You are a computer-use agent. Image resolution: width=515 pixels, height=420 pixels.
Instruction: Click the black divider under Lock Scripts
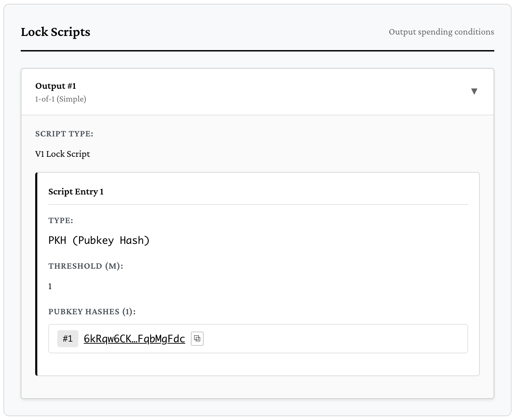257,51
